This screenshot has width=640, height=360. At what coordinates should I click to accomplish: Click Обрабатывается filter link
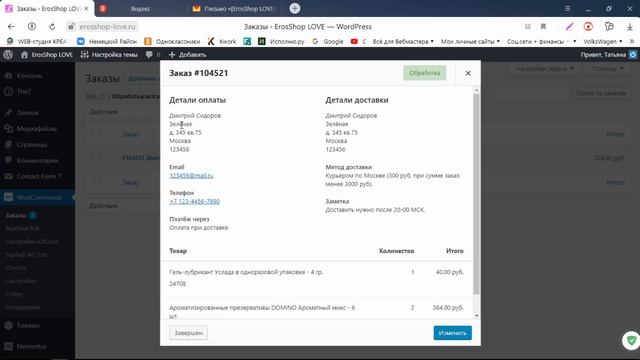pos(136,96)
